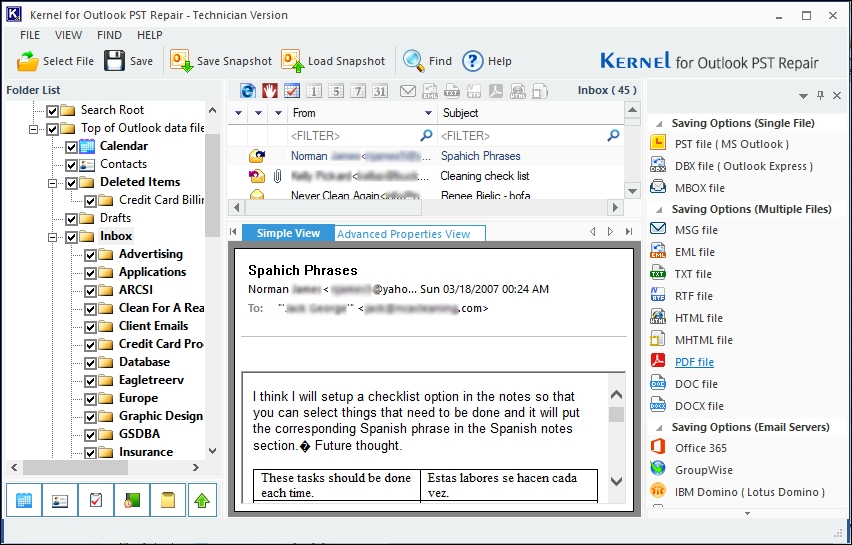Click the calendar button at the bottom of the folder pane
The width and height of the screenshot is (852, 545).
pyautogui.click(x=24, y=500)
